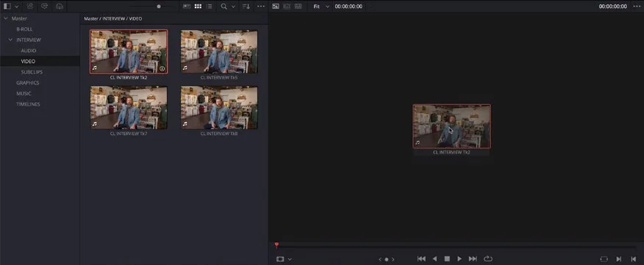Jump to the first frame
This screenshot has width=644, height=265.
421,259
